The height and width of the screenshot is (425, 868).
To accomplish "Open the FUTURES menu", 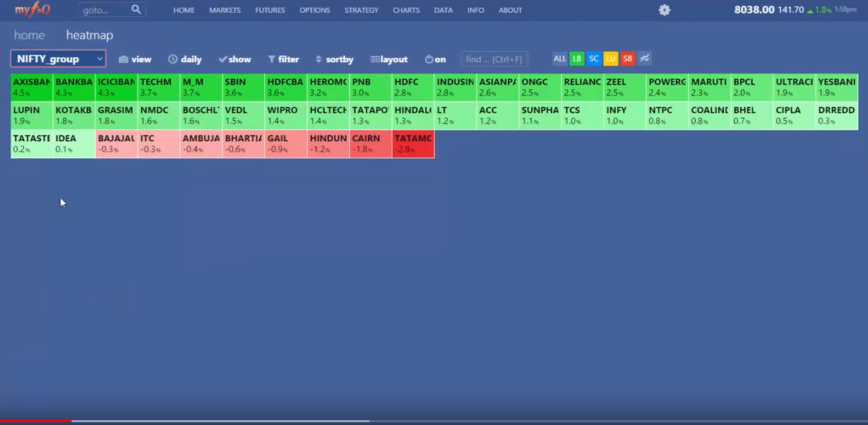I will [x=270, y=10].
